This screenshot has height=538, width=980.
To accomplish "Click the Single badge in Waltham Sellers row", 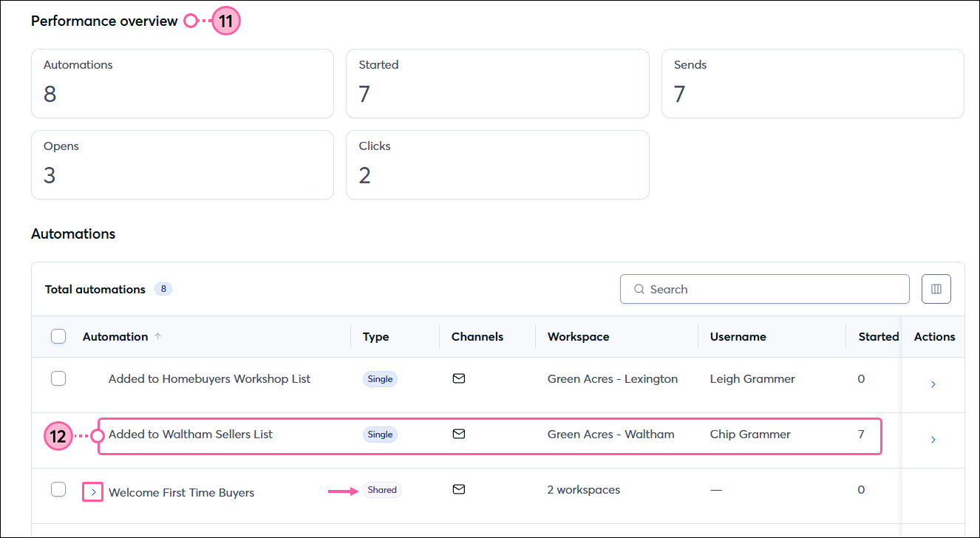I will coord(381,434).
